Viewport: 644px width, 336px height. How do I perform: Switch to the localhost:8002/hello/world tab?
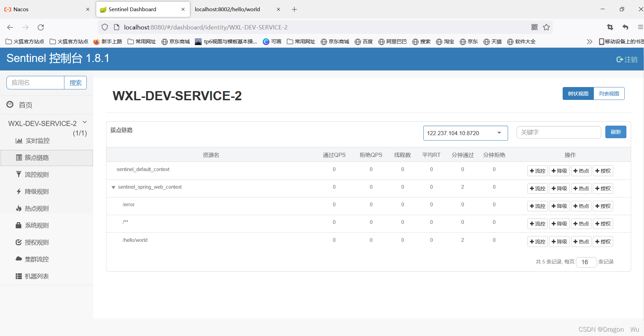(x=237, y=9)
